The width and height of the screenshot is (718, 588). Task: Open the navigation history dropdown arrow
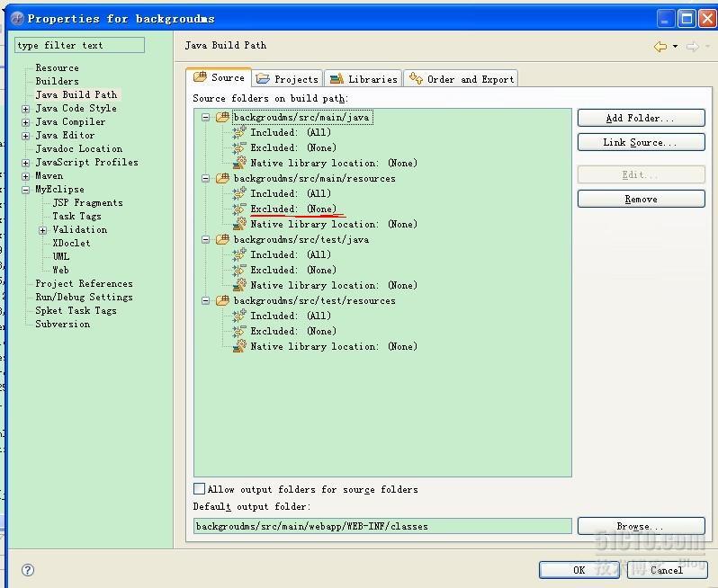pos(676,46)
